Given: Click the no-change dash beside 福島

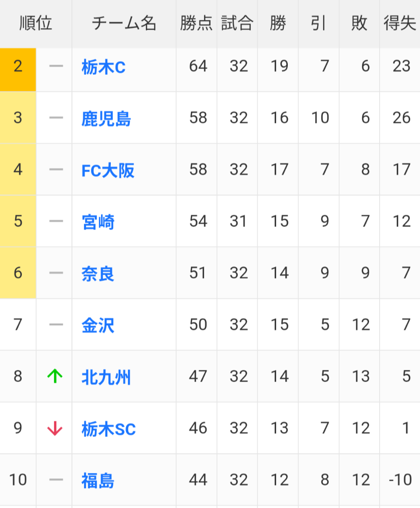Looking at the screenshot, I should click(x=56, y=480).
